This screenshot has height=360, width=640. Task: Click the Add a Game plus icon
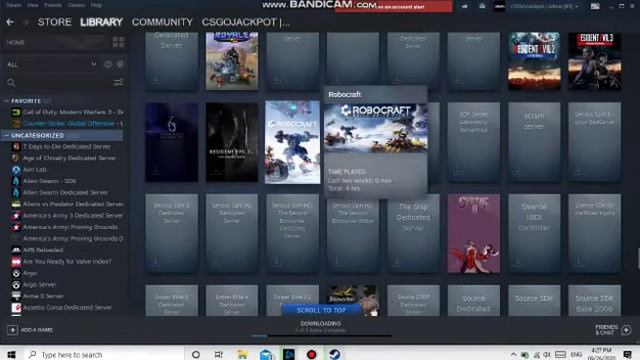coord(12,330)
